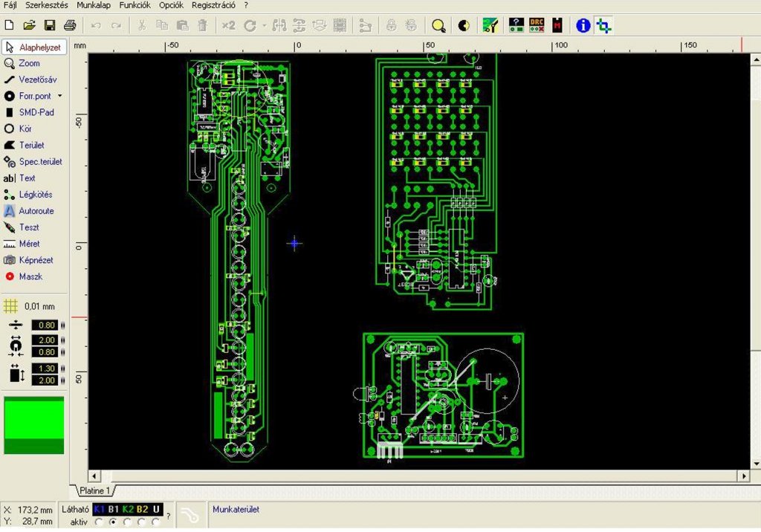This screenshot has height=532, width=761.
Task: Click the remove connections toolbar icon
Action: [365, 25]
